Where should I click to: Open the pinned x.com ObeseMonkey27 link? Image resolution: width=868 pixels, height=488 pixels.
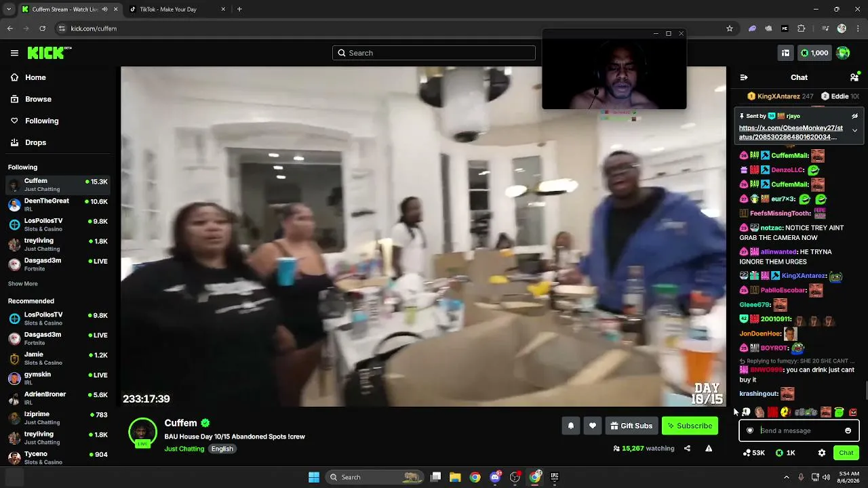point(791,132)
